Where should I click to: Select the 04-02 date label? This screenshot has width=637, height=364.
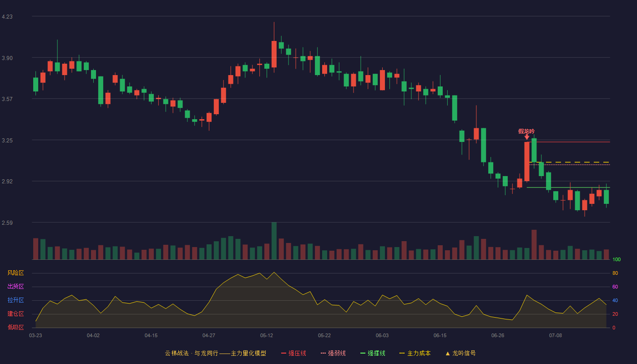coord(93,335)
